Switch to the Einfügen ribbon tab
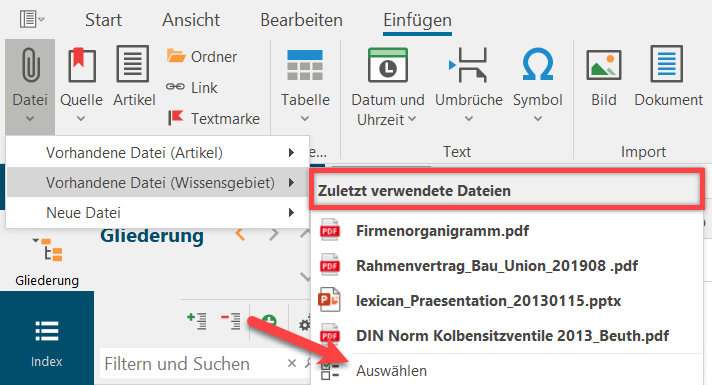Viewport: 712px width, 385px height. tap(417, 21)
